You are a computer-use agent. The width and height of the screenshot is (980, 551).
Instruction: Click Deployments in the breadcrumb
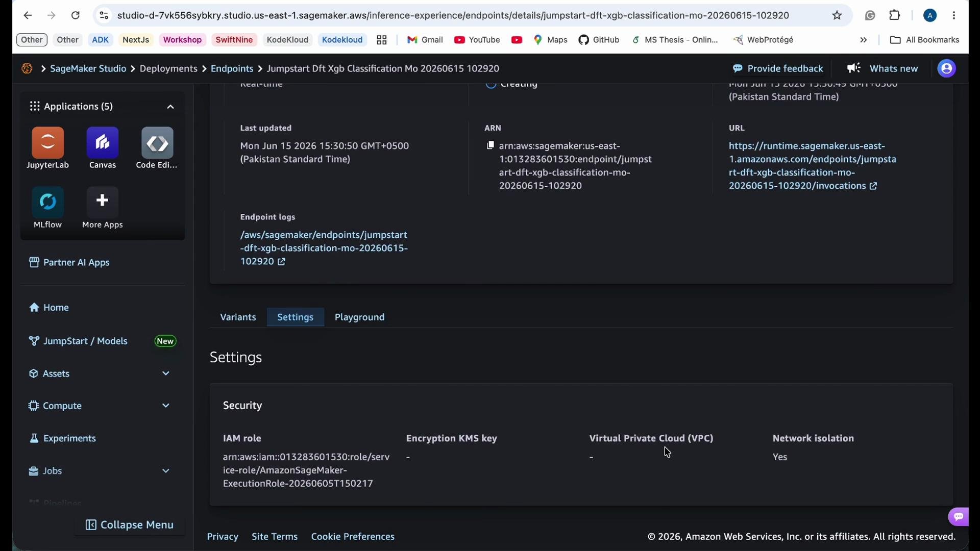coord(168,69)
